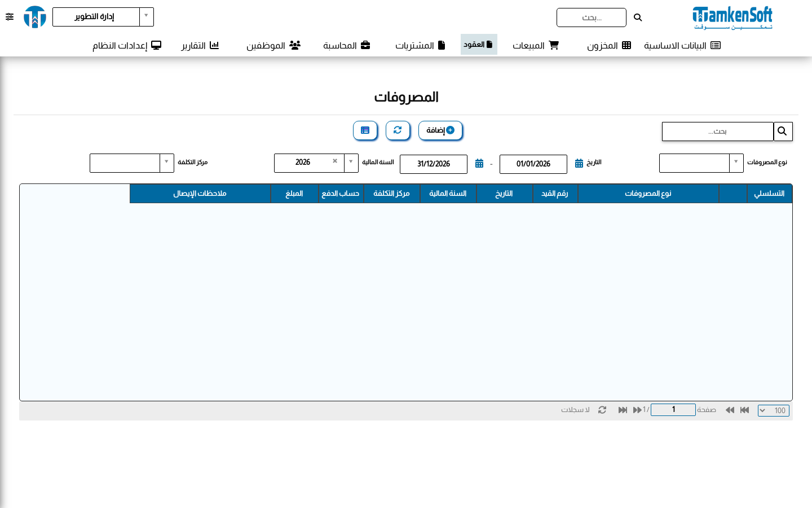Viewport: 812px width, 508px height.
Task: Sort by التسلسلي column header
Action: click(769, 194)
